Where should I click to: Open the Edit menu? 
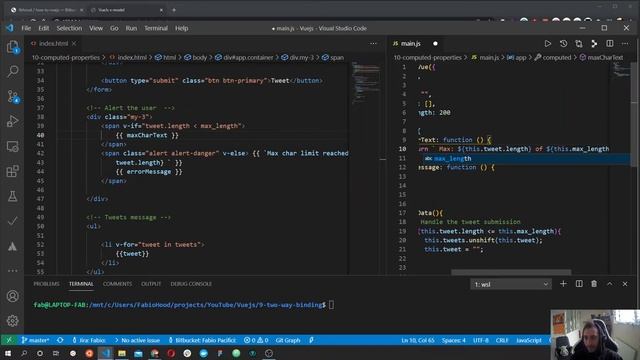[44, 28]
